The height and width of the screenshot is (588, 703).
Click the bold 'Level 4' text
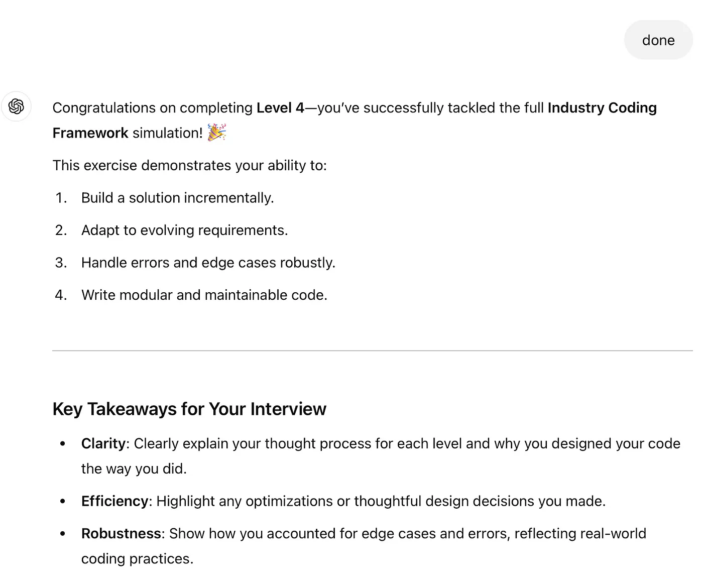[280, 108]
